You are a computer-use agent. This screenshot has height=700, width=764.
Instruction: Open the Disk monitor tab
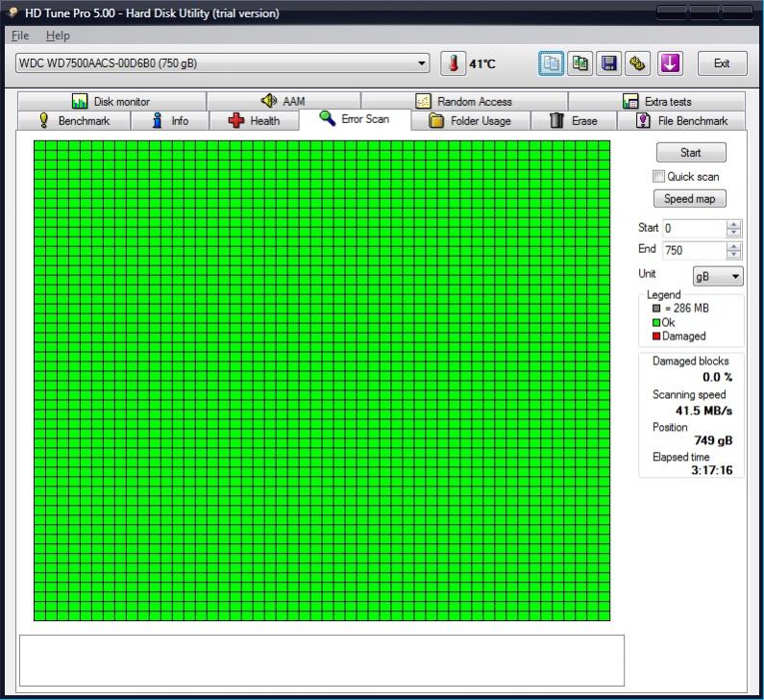(x=111, y=101)
